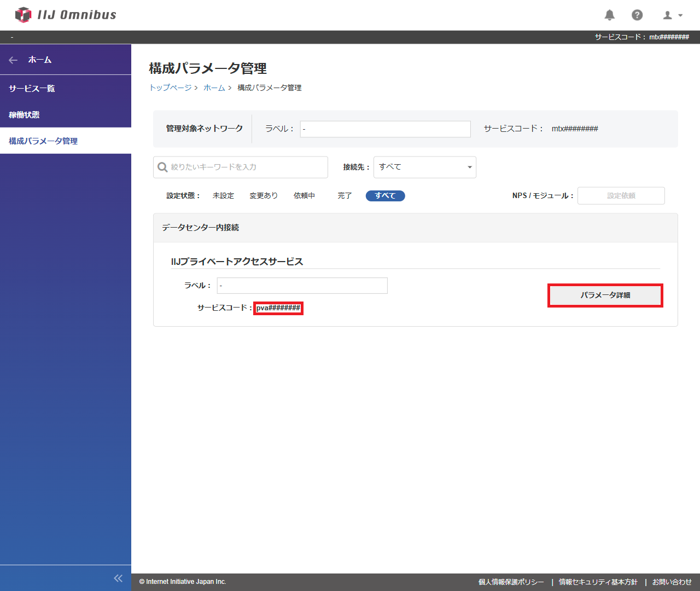Select the すべて status filter pill
The image size is (700, 591).
[x=385, y=196]
